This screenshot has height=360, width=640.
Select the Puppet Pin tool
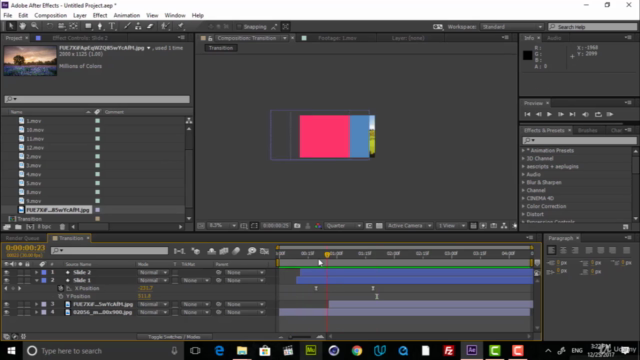click(x=180, y=27)
